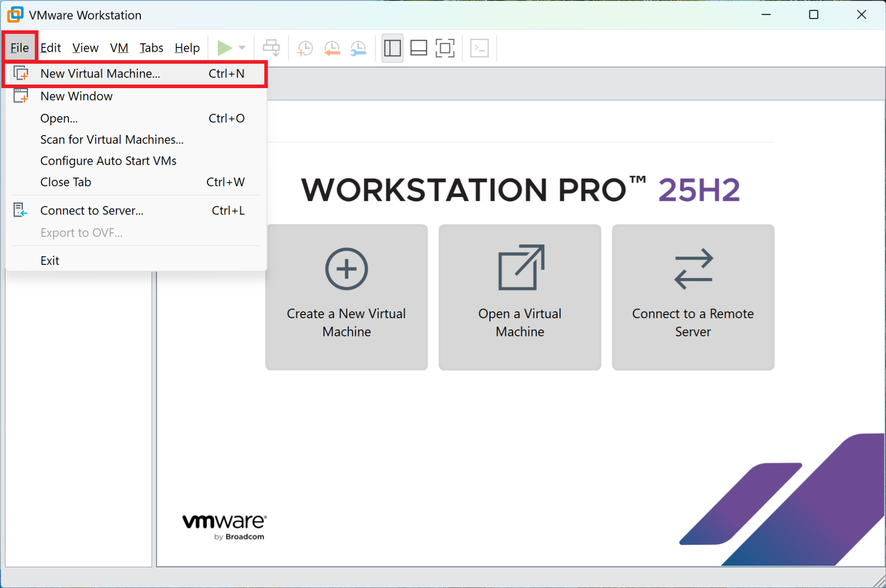Open the power options dropdown arrow
The width and height of the screenshot is (886, 588).
(242, 48)
